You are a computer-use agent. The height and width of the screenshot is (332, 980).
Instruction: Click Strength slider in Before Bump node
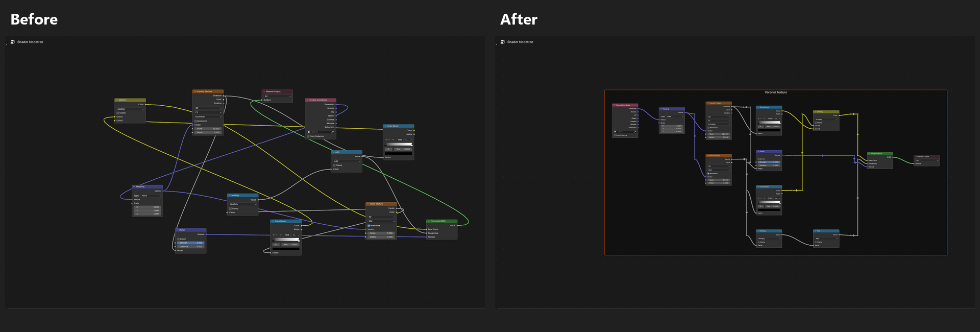pyautogui.click(x=191, y=243)
